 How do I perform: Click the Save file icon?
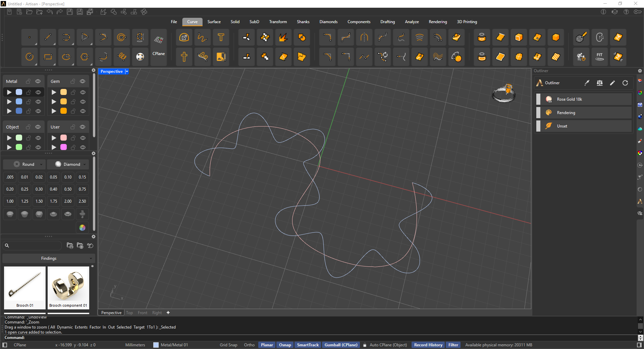[70, 12]
